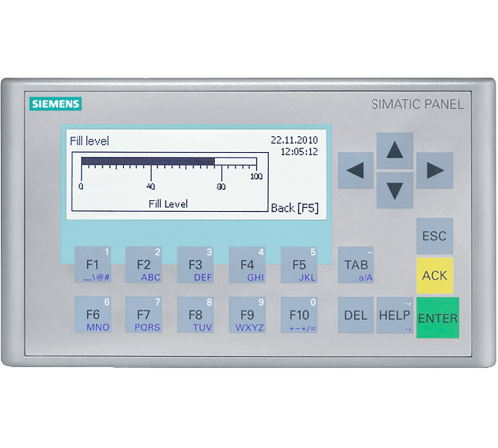Click the F6 MNO key

93,315
